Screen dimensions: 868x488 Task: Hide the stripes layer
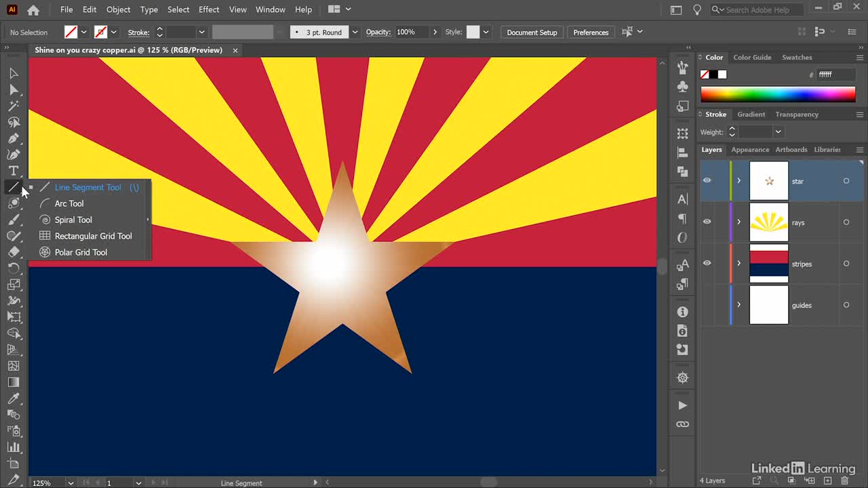tap(707, 264)
